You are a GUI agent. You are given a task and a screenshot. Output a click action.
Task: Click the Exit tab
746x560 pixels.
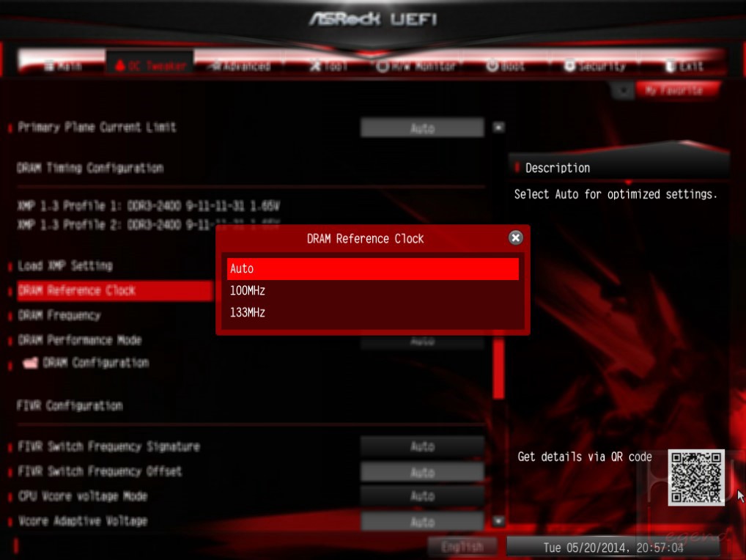coord(684,66)
